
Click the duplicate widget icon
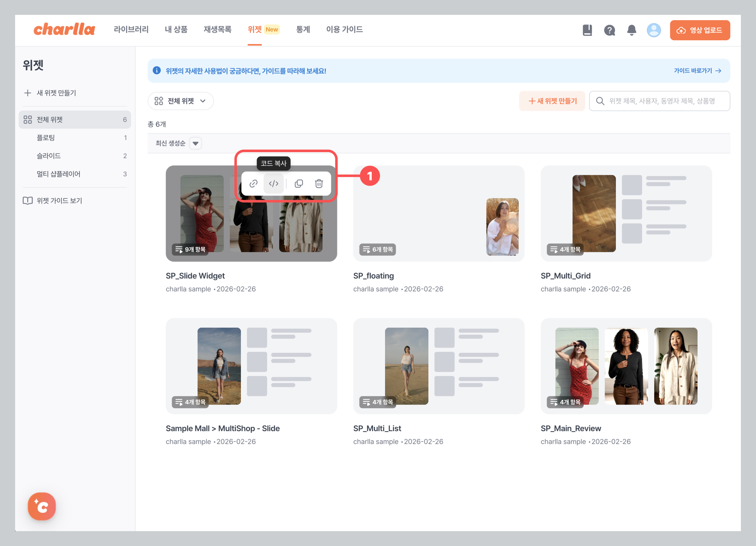click(x=299, y=184)
